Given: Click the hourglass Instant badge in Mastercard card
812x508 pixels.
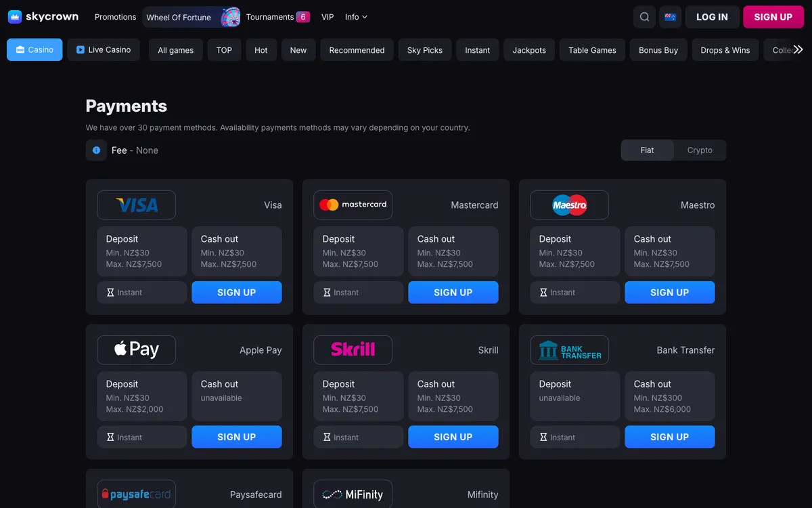Looking at the screenshot, I should pos(359,293).
